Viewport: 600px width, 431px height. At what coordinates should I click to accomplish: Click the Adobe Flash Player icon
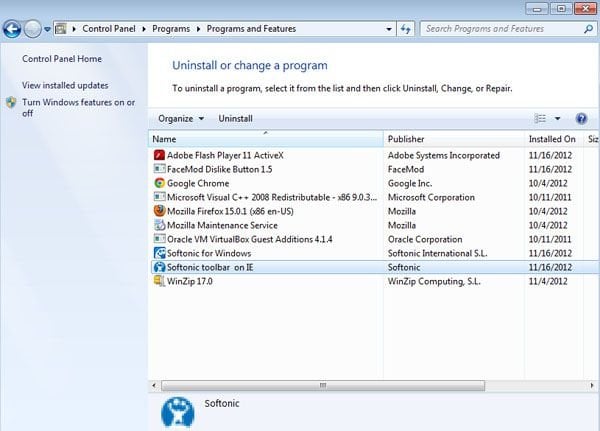coord(159,155)
